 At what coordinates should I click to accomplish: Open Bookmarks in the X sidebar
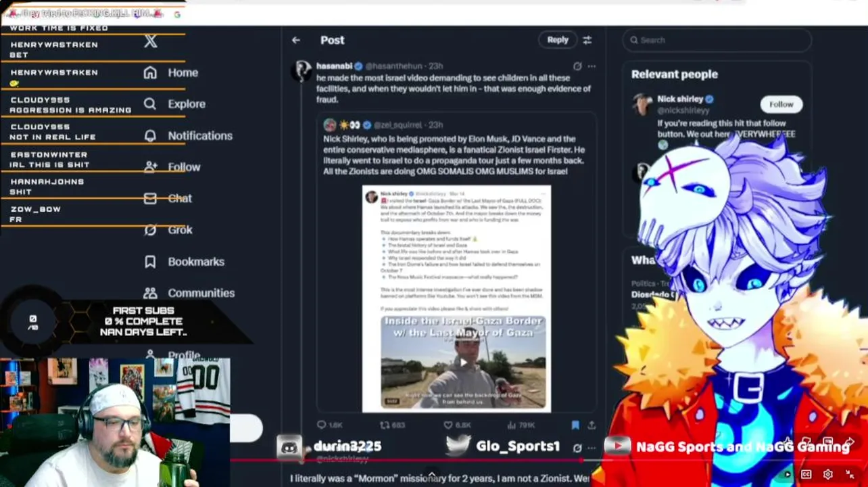coord(184,261)
